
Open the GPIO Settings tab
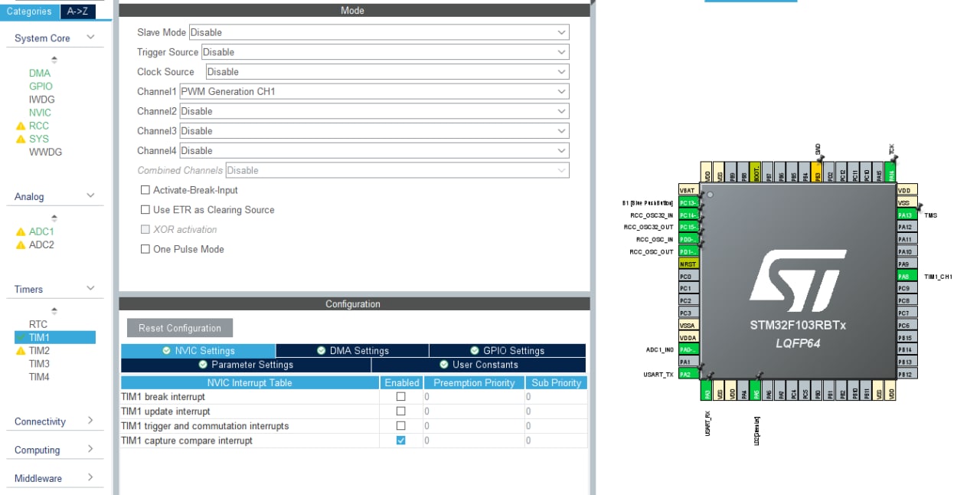point(508,351)
